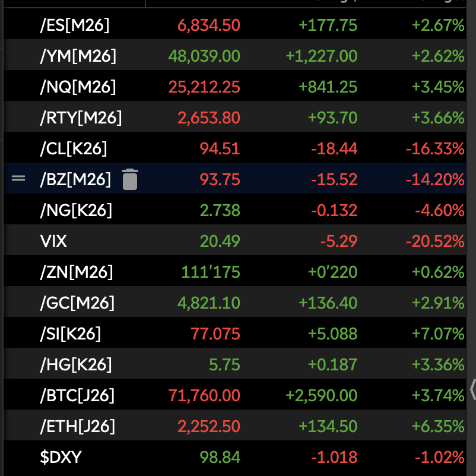The height and width of the screenshot is (476, 476).
Task: Click the /ZN[M26] symbol
Action: tap(77, 272)
